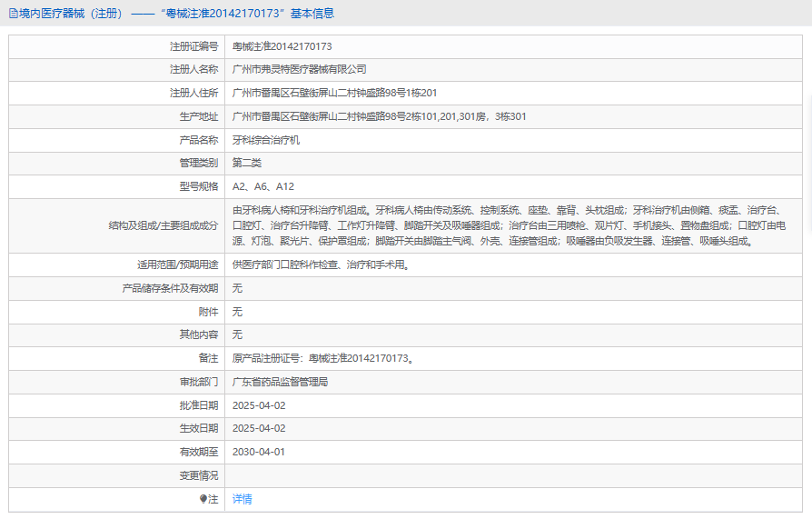Click expiry date 2030-04-01
812x519 pixels.
coord(259,452)
